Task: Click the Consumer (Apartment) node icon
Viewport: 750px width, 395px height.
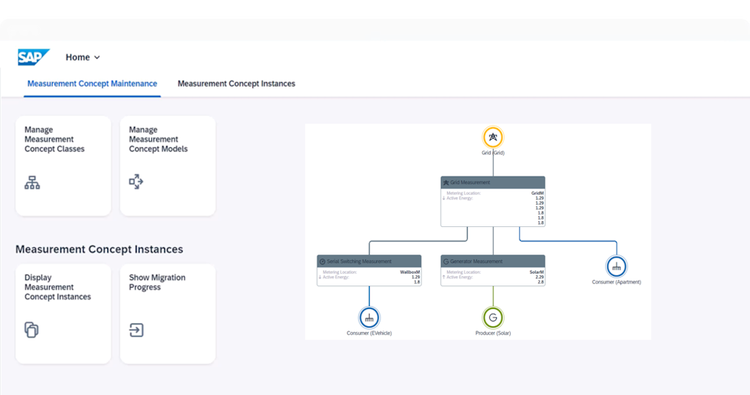Action: pos(617,266)
